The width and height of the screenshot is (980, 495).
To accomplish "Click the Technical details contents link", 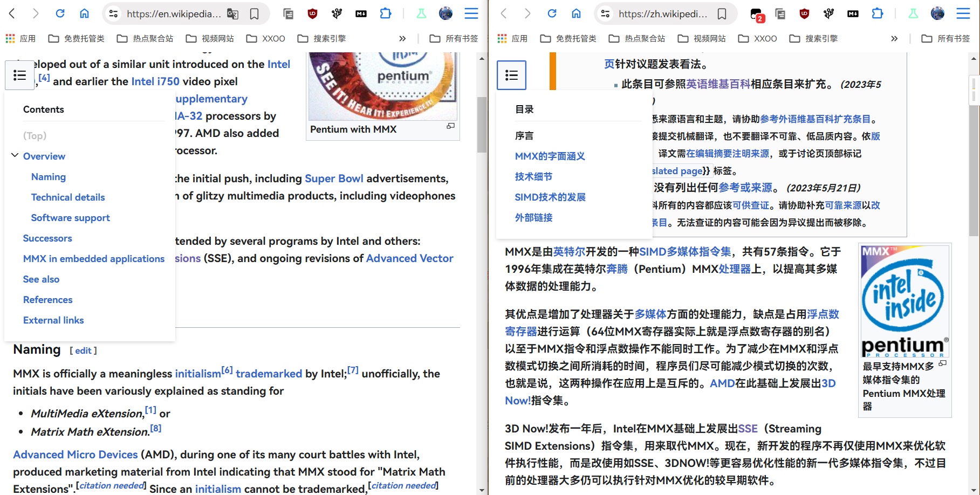I will pos(68,197).
